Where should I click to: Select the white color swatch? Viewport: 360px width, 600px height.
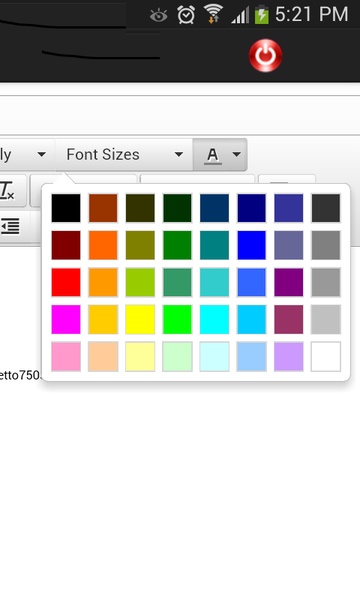point(326,356)
